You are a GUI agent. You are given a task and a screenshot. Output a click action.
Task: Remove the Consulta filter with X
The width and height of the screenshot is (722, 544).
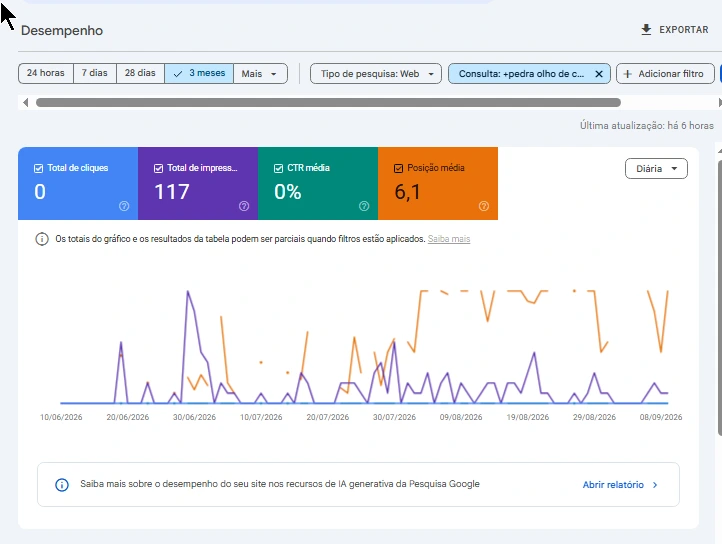[x=599, y=74]
